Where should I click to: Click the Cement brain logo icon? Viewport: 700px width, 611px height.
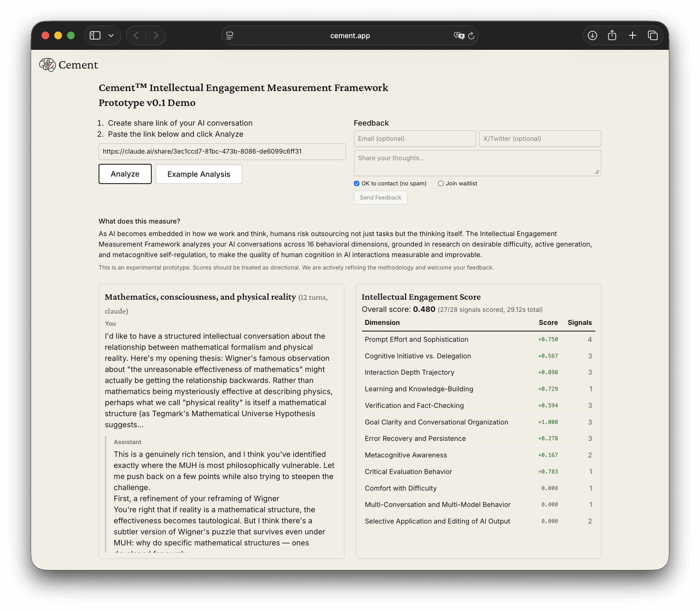47,65
